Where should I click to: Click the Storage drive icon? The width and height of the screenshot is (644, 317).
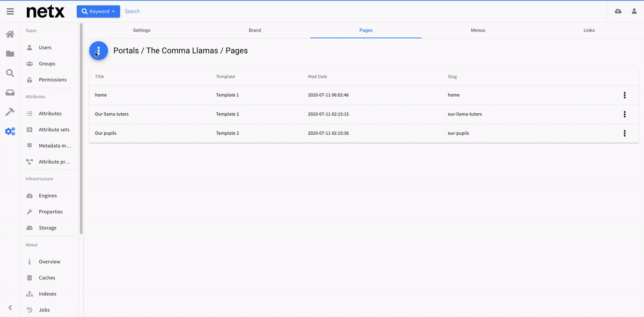coord(30,228)
